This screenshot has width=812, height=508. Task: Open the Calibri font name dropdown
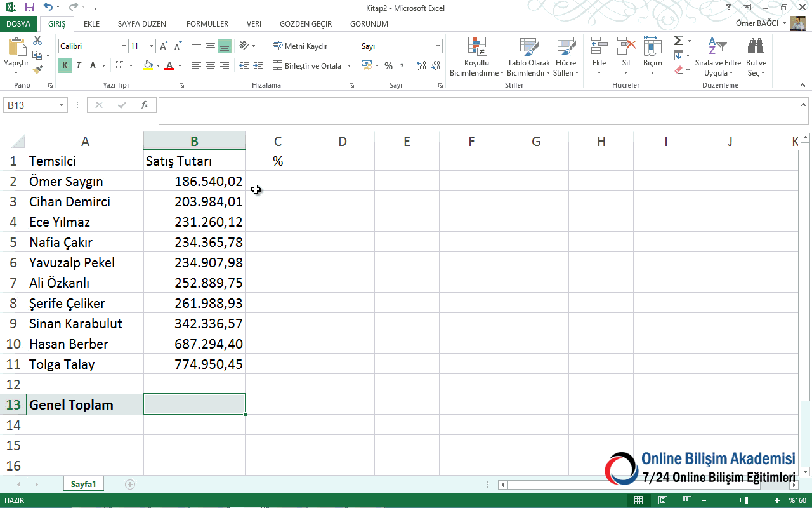[124, 46]
